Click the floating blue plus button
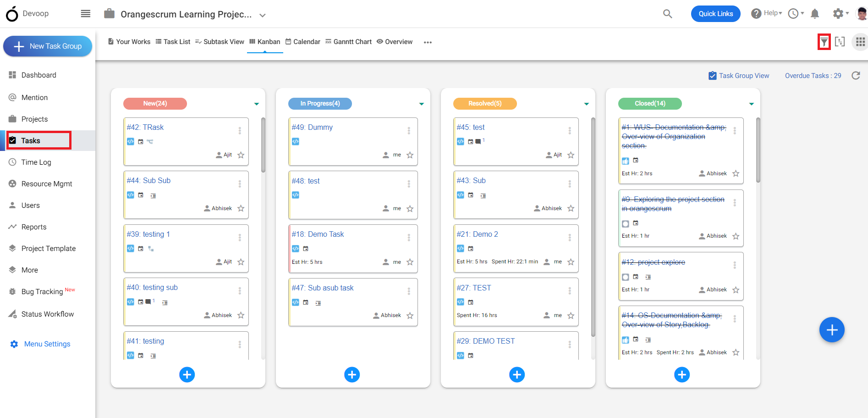Viewport: 868px width, 418px height. (x=832, y=329)
